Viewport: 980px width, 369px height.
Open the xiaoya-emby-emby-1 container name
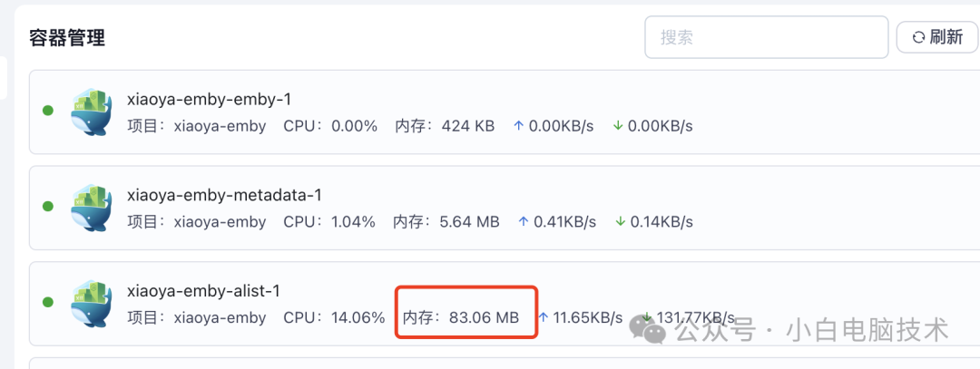[x=209, y=99]
